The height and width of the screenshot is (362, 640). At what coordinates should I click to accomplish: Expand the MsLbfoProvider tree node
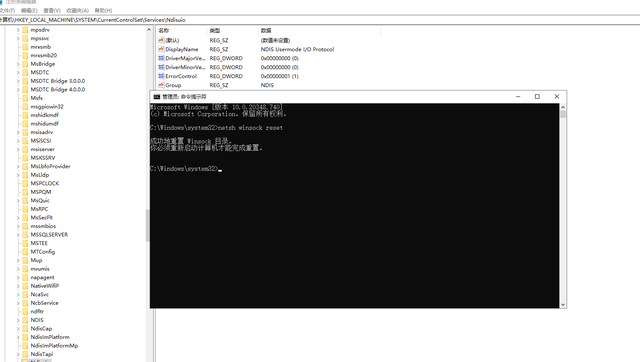[18, 166]
